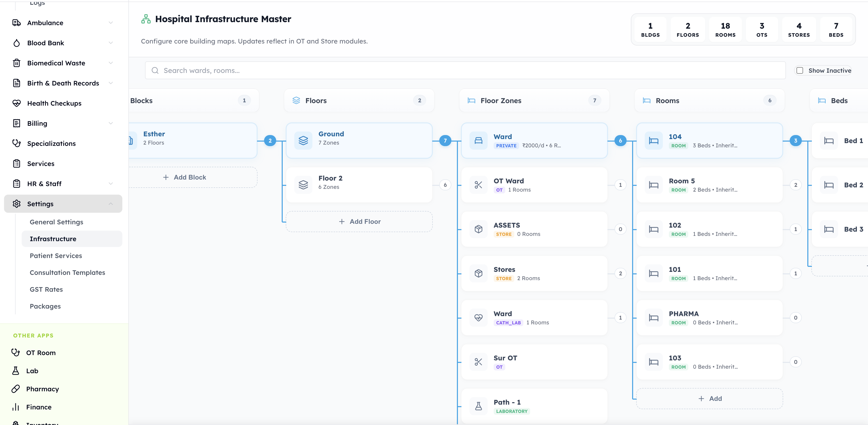The image size is (868, 425).
Task: Click the OT Room stethoscope icon
Action: point(16,353)
